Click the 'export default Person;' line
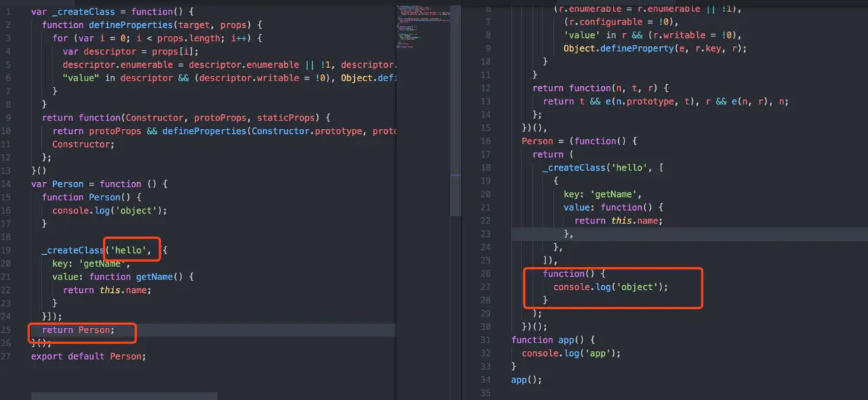 [89, 357]
